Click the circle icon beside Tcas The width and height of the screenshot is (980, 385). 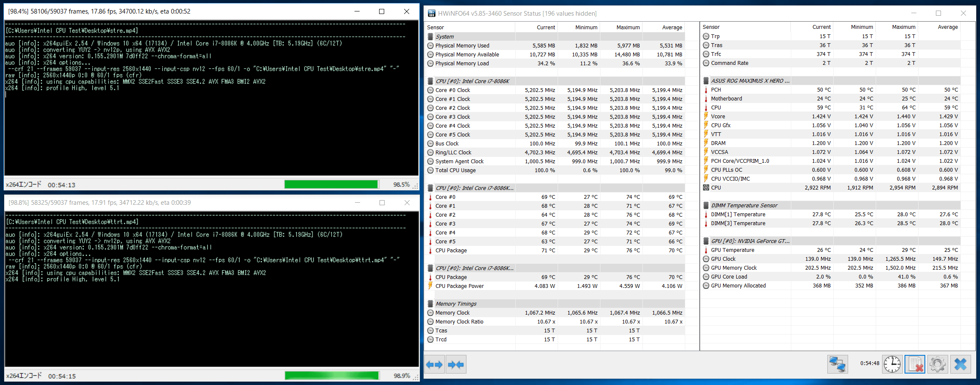pyautogui.click(x=430, y=330)
